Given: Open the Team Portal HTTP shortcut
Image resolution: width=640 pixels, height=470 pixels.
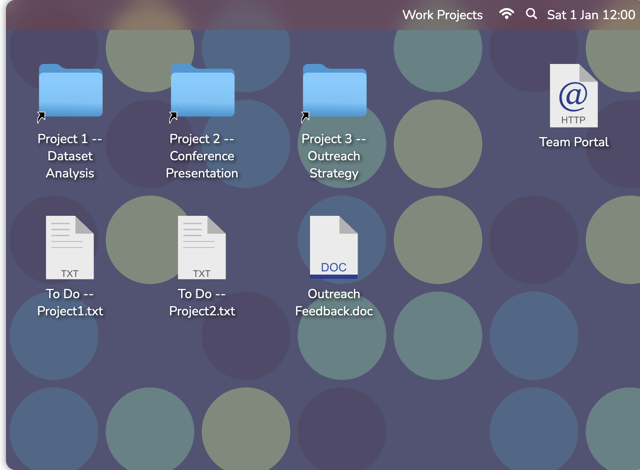Looking at the screenshot, I should (x=573, y=95).
